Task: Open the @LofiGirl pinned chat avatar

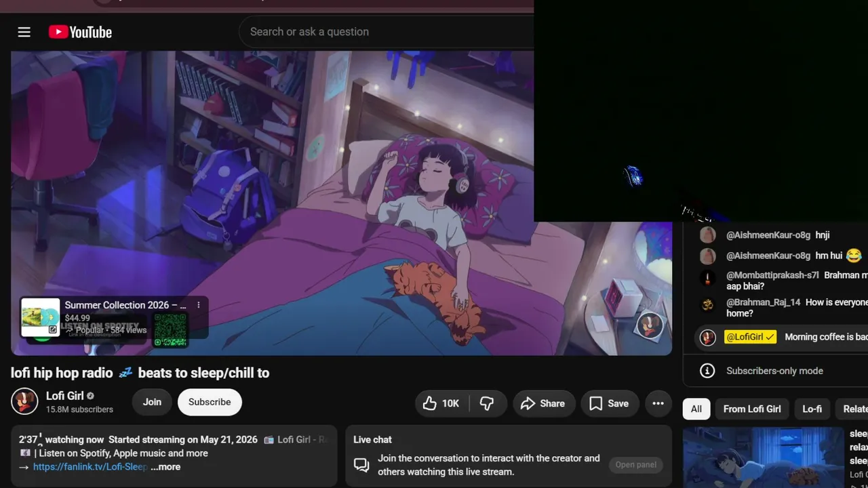Action: [707, 338]
